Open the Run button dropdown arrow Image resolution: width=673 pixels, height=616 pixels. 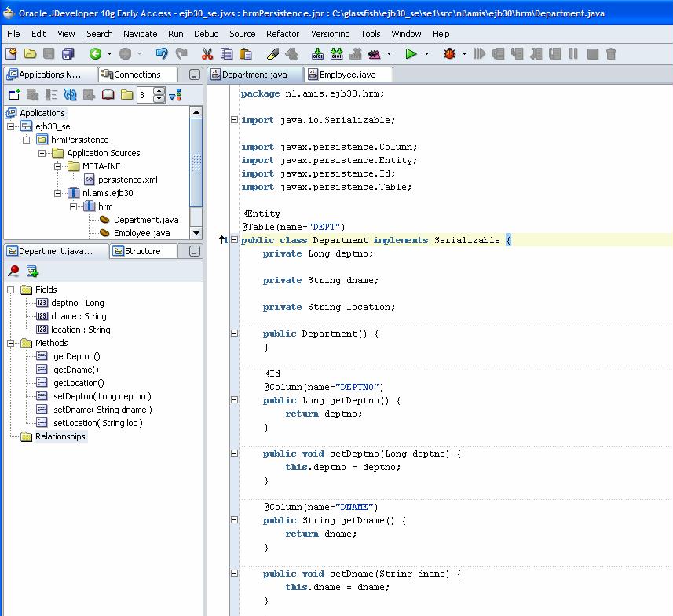tap(426, 54)
